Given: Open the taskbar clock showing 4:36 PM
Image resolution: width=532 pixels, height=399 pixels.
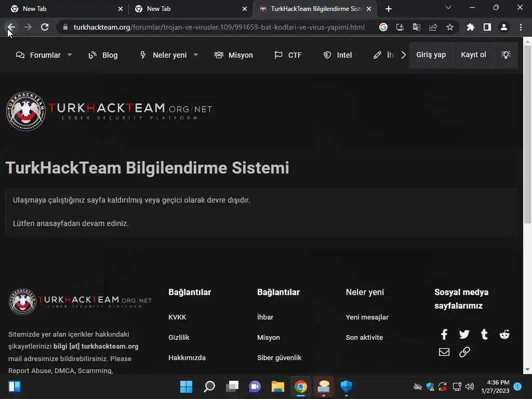Looking at the screenshot, I should tap(495, 387).
